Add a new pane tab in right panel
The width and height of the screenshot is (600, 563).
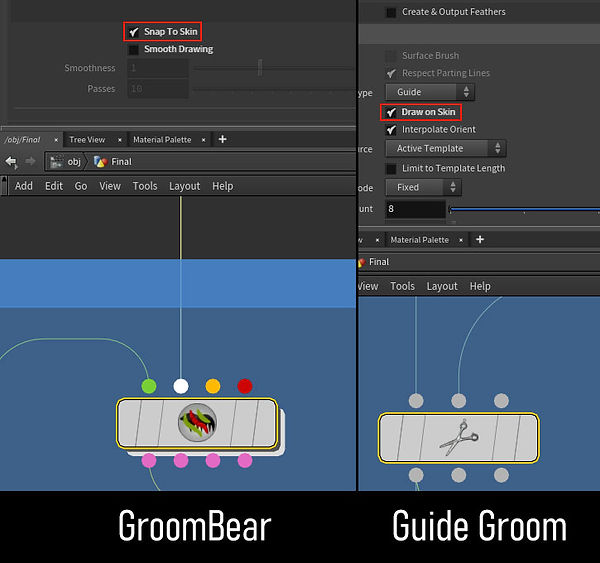480,240
